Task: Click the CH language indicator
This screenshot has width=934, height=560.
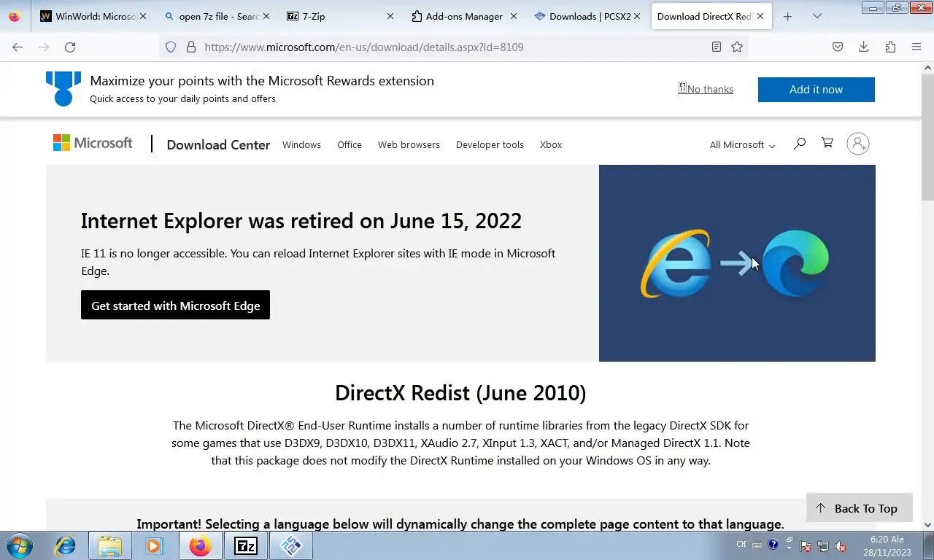Action: tap(741, 544)
